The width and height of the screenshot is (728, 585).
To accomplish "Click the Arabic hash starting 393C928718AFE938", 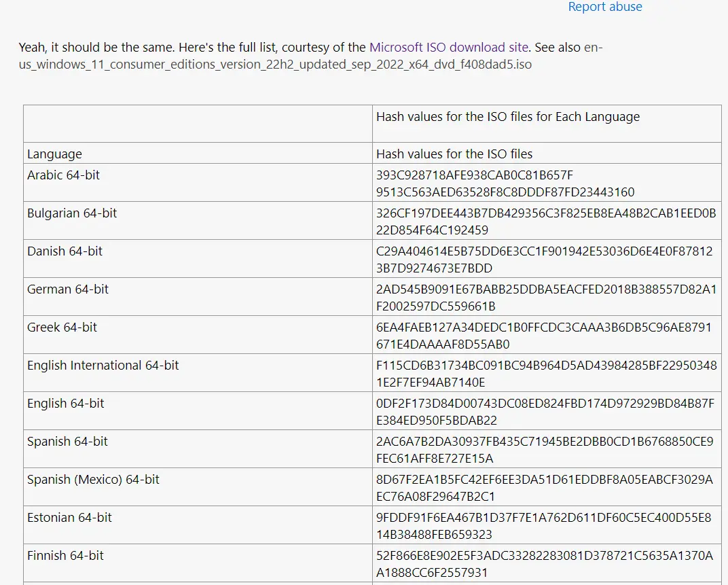I will [505, 183].
